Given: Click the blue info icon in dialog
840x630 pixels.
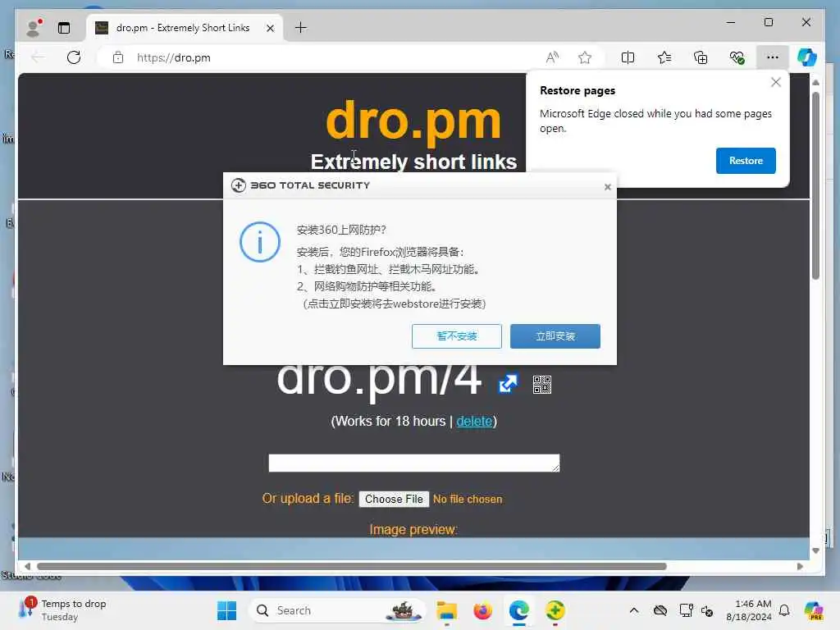Looking at the screenshot, I should pyautogui.click(x=260, y=242).
